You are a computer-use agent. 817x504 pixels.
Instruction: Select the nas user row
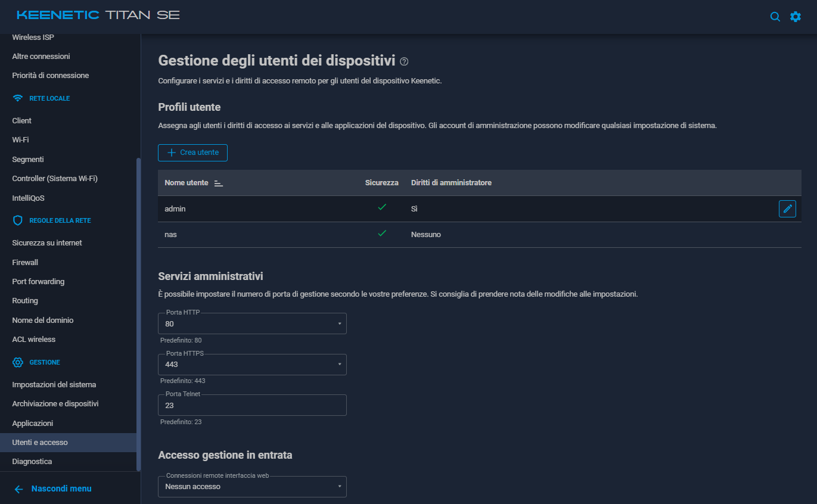(x=480, y=235)
